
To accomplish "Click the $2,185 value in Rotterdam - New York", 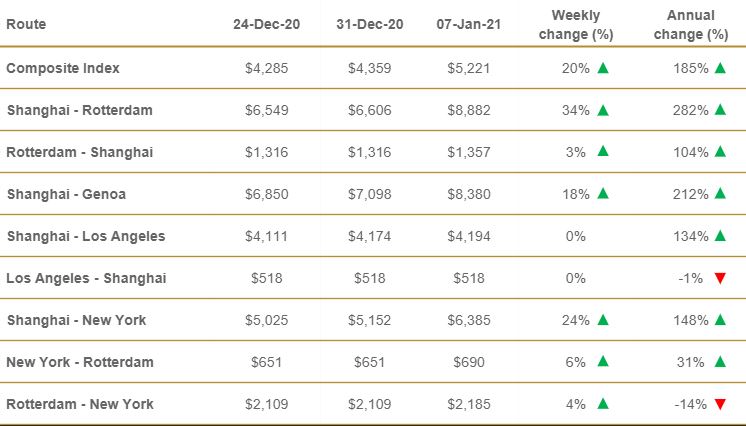I will (x=469, y=404).
